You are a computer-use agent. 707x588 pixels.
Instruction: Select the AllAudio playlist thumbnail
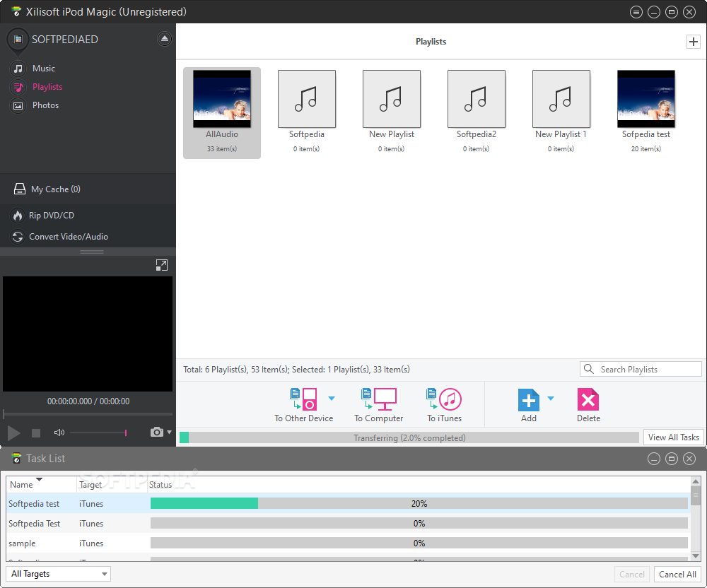pyautogui.click(x=222, y=99)
